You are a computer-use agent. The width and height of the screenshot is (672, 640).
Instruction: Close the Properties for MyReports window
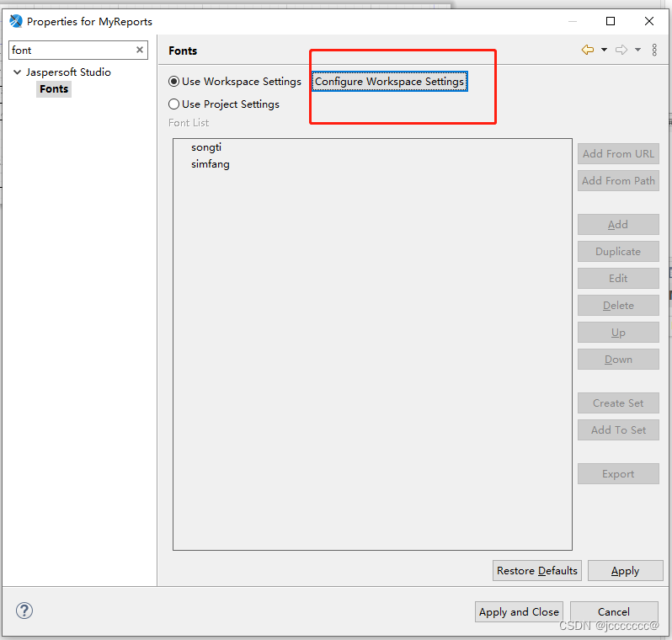pyautogui.click(x=649, y=21)
